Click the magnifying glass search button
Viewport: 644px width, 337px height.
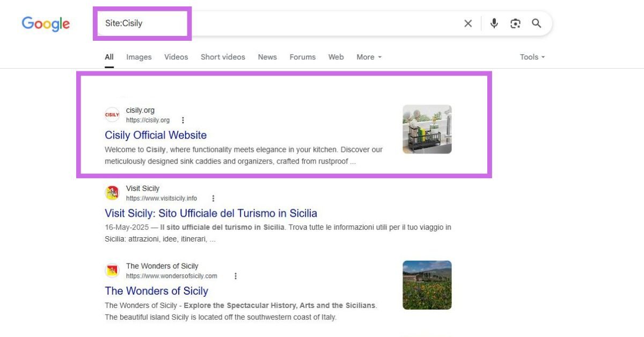click(x=536, y=24)
